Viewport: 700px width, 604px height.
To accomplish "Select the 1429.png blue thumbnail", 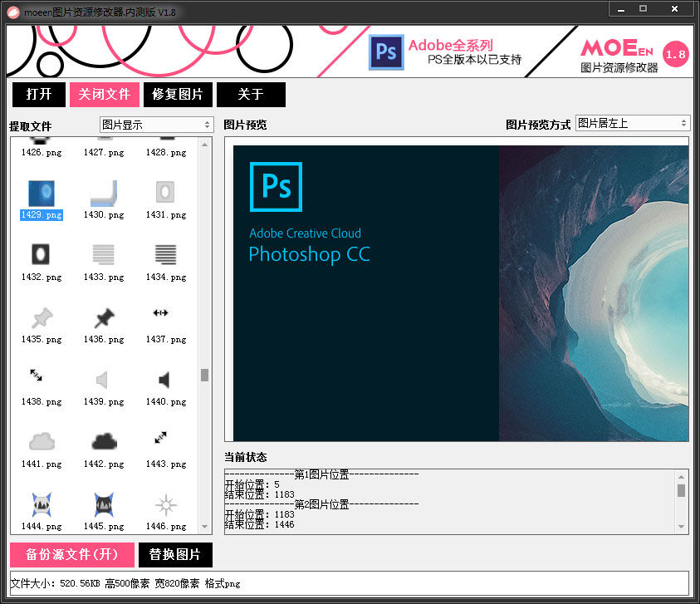I will [x=42, y=193].
